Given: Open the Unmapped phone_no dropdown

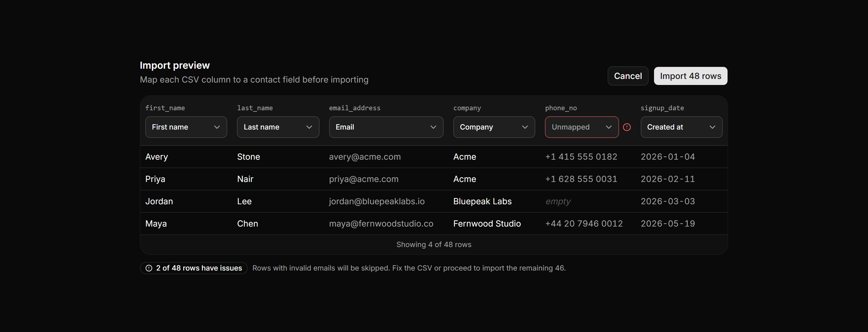Looking at the screenshot, I should [582, 127].
